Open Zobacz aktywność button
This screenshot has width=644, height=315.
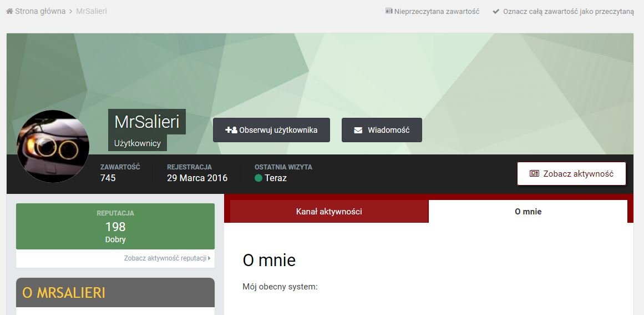coord(571,173)
